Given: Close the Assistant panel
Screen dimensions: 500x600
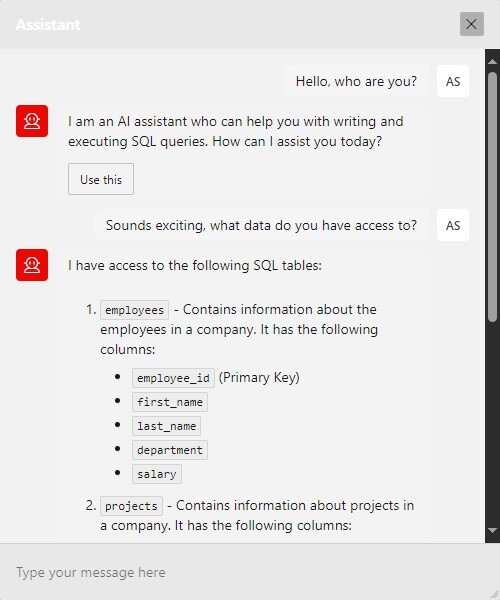Looking at the screenshot, I should point(472,24).
